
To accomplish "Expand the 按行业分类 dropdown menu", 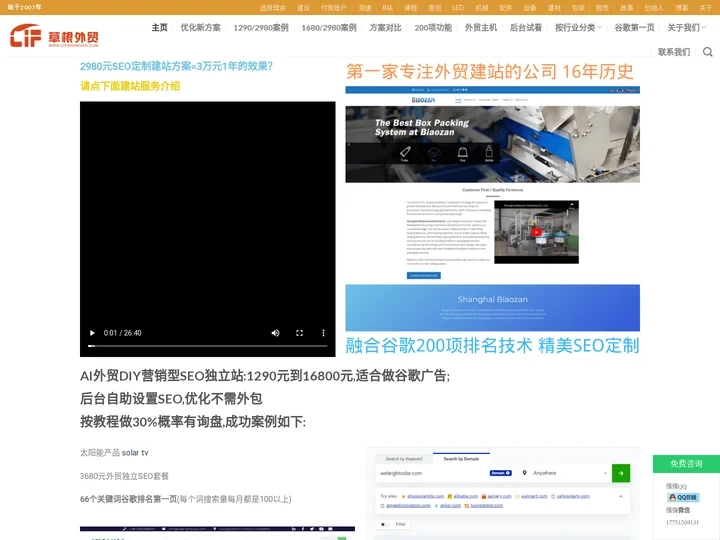I will point(578,28).
